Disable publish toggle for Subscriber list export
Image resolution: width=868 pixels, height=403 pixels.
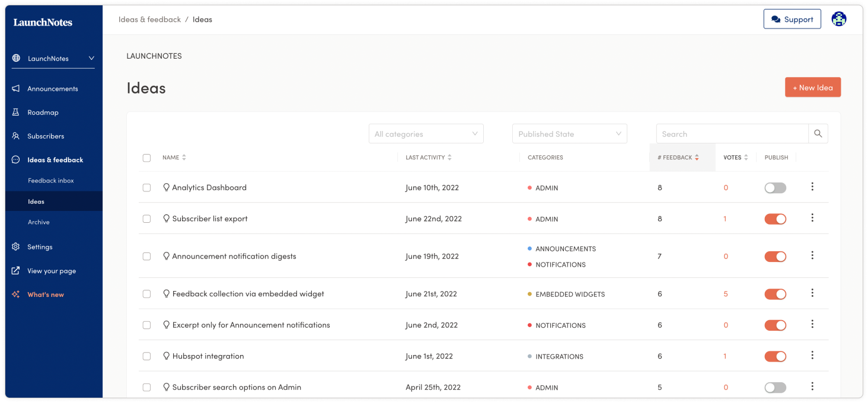click(x=776, y=219)
